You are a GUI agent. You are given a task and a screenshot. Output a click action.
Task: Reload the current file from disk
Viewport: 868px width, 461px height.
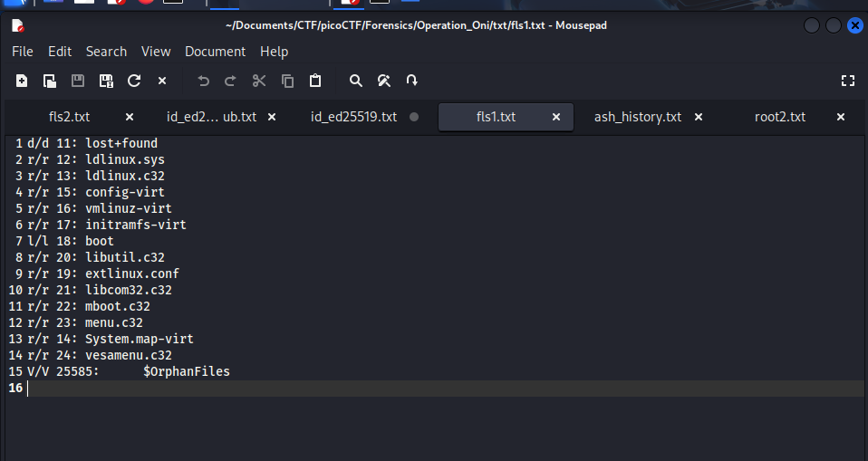pyautogui.click(x=134, y=81)
